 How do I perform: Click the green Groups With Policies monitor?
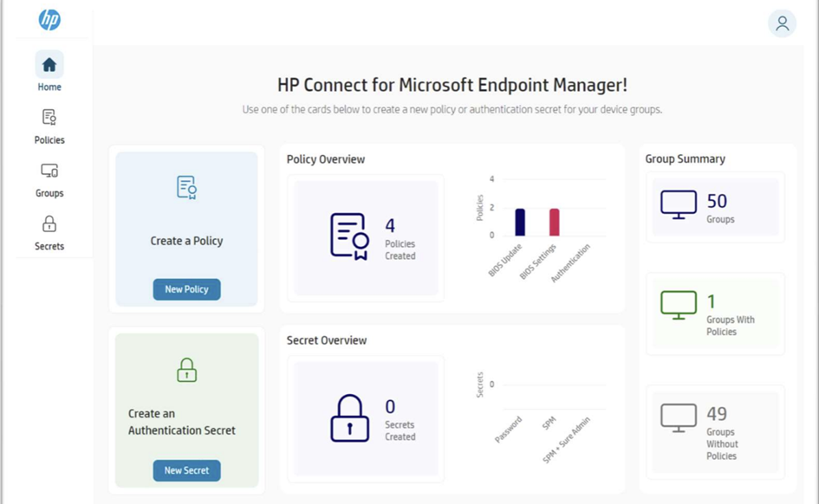(x=679, y=305)
